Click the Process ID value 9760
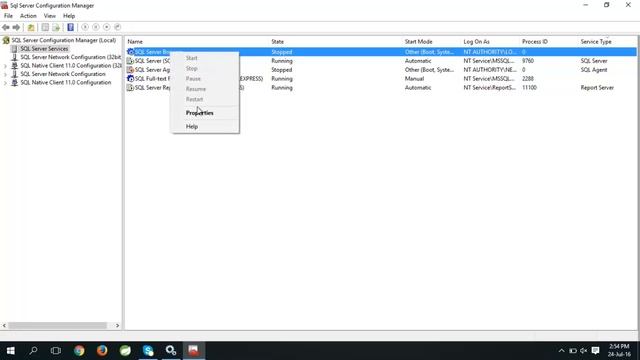 [528, 61]
